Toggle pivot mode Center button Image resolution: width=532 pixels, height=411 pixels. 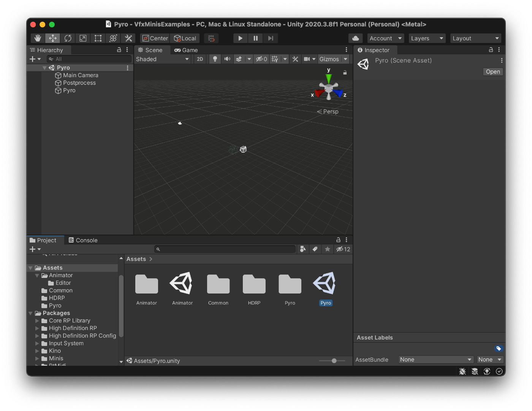coord(155,38)
